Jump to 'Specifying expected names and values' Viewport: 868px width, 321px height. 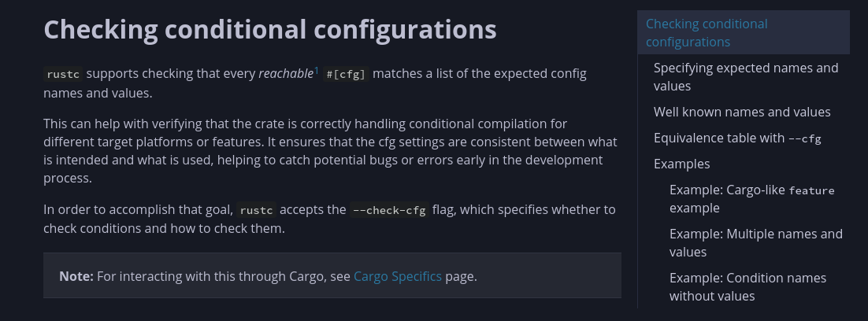(745, 77)
